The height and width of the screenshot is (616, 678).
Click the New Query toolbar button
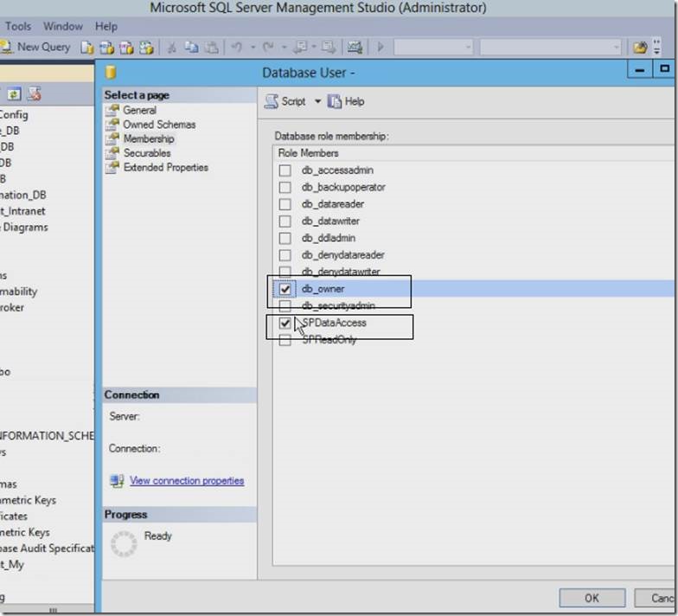pos(35,47)
